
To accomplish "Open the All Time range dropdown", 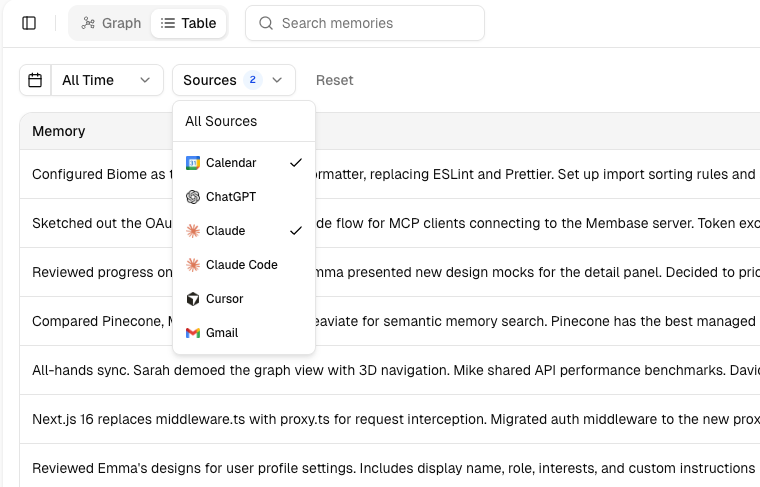I will 106,80.
